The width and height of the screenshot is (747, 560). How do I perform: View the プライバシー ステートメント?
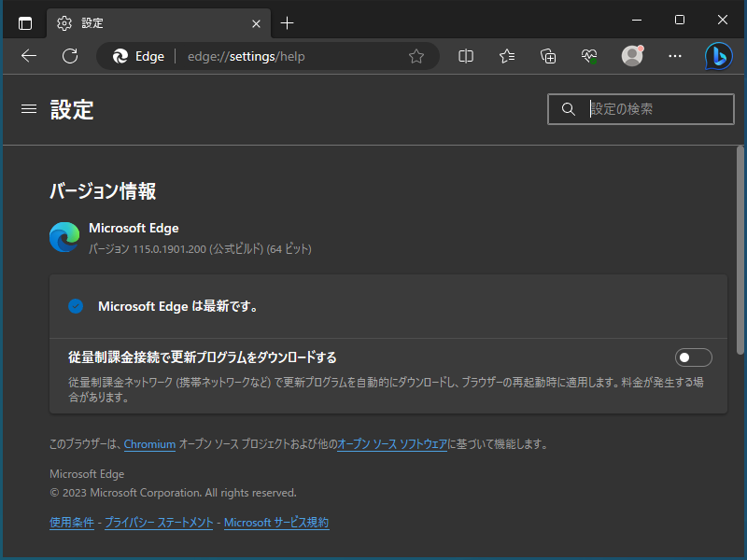(x=157, y=522)
